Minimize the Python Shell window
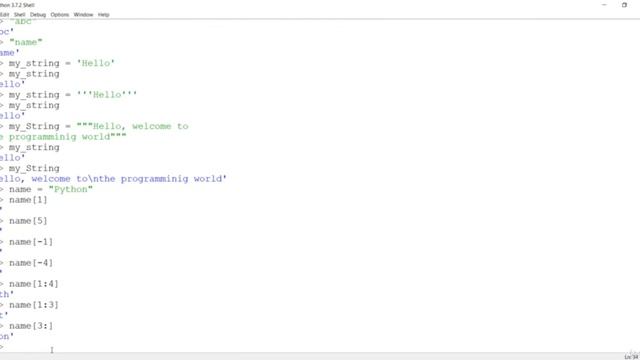The image size is (640, 360). [604, 5]
